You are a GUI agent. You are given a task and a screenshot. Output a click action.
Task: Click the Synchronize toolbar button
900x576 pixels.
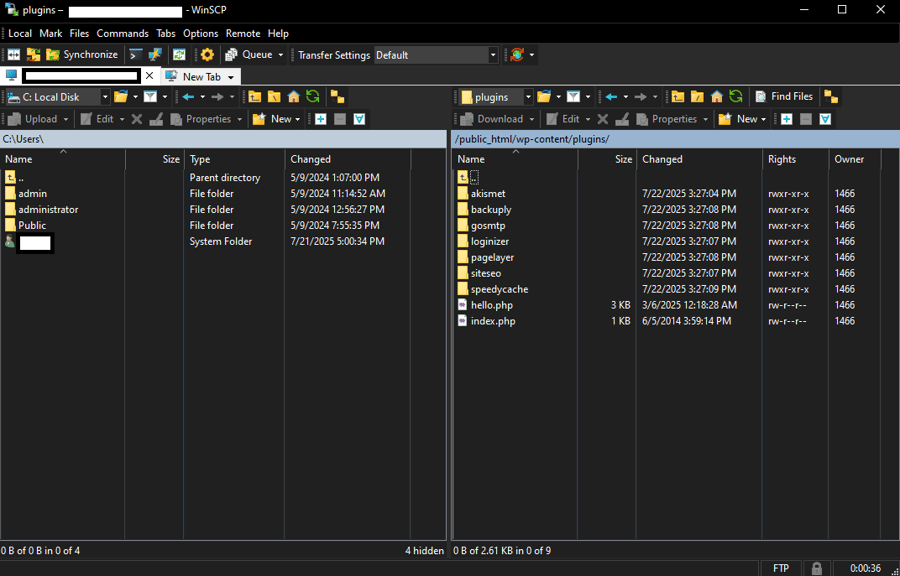(82, 55)
